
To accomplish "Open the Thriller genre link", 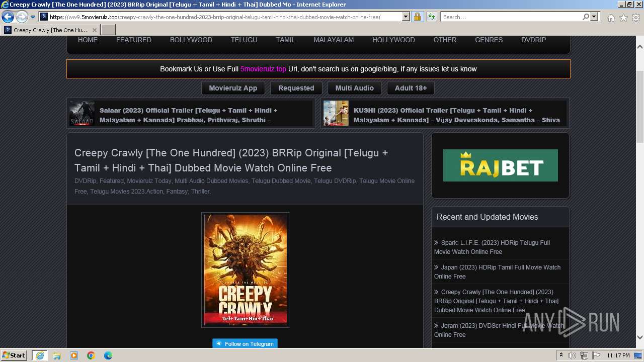I will (200, 192).
